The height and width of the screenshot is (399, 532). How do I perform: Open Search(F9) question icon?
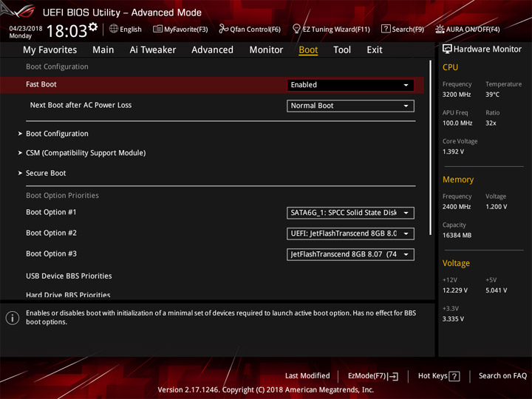click(386, 29)
